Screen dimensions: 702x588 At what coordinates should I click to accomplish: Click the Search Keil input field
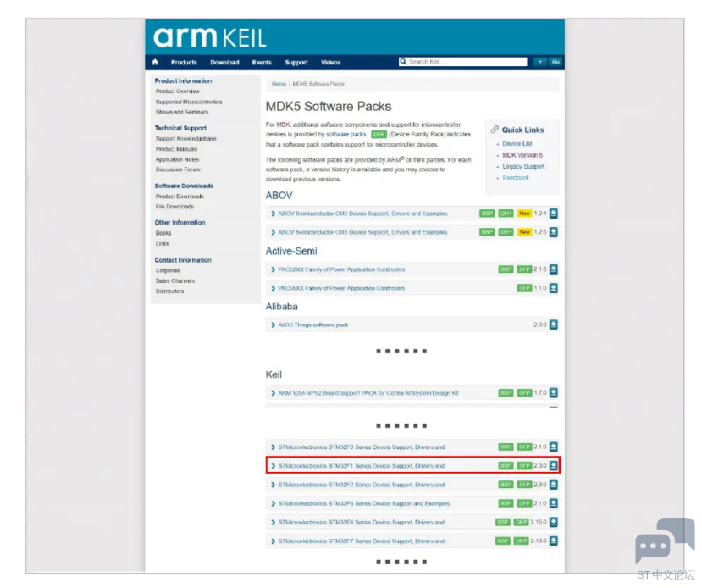coord(466,62)
